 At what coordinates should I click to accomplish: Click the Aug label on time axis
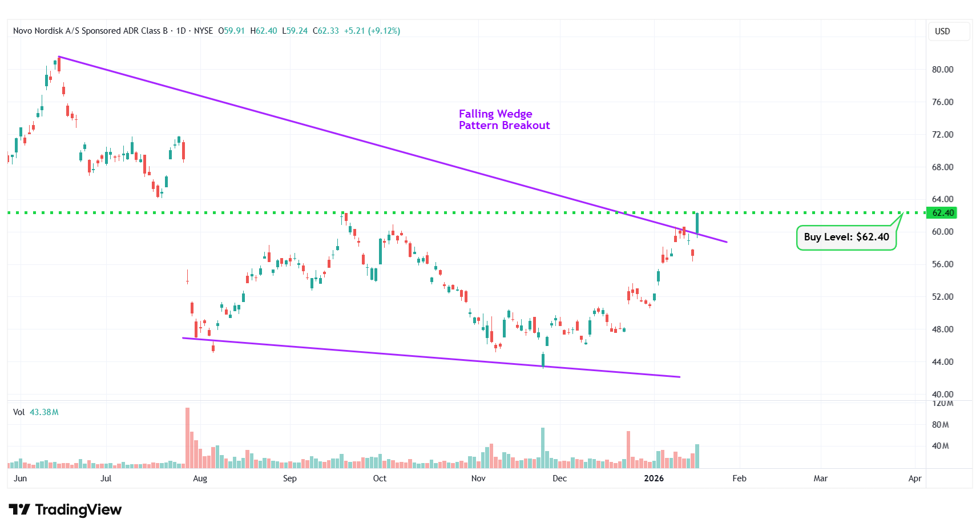click(200, 478)
